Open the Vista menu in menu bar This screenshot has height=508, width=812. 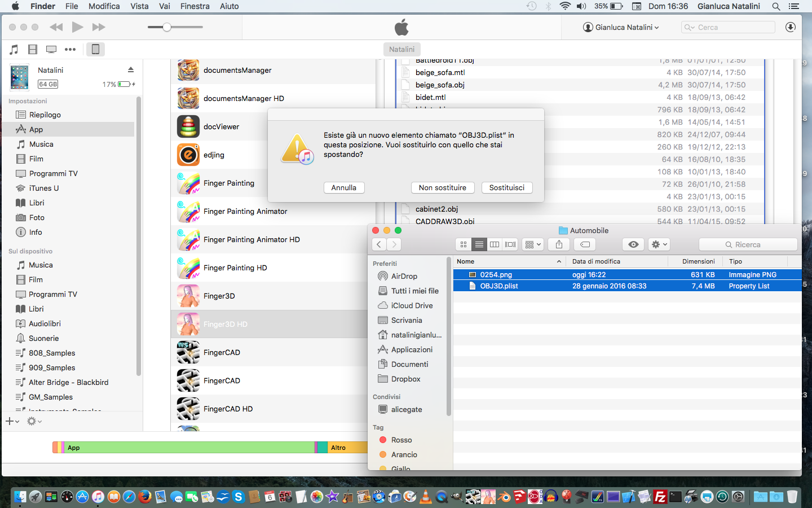pyautogui.click(x=139, y=6)
